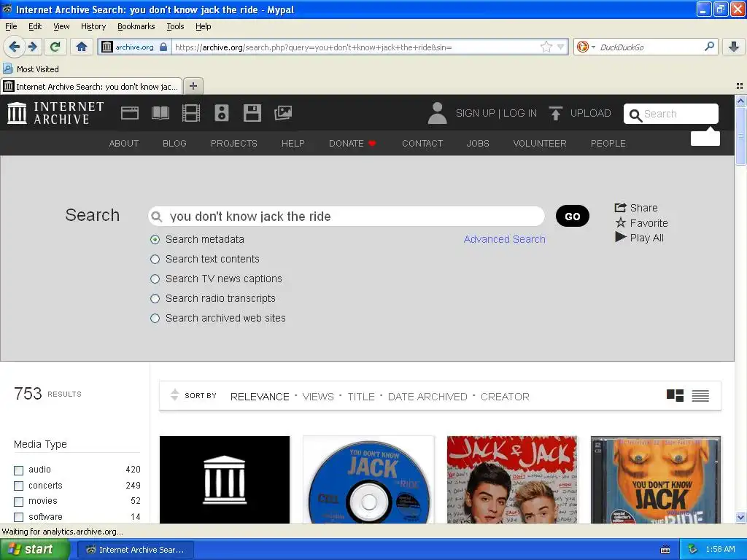Click the browser Back arrow button

tap(14, 47)
